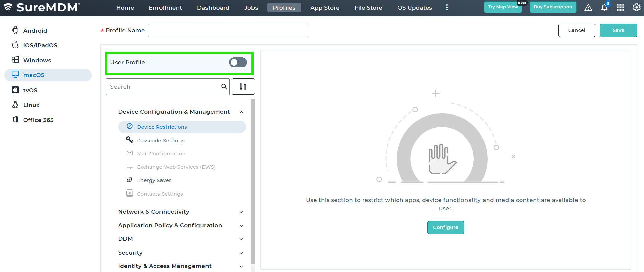Click the notifications bell icon
This screenshot has width=644, height=272.
[604, 8]
